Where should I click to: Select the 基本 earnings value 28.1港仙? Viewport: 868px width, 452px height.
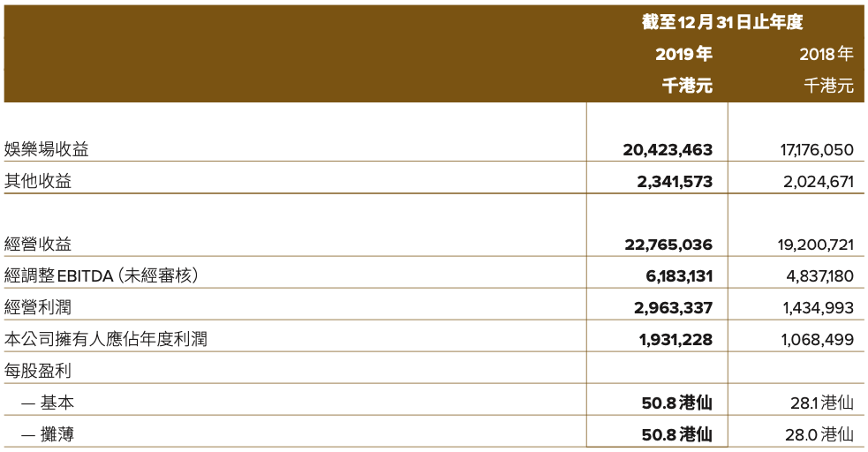pos(822,403)
